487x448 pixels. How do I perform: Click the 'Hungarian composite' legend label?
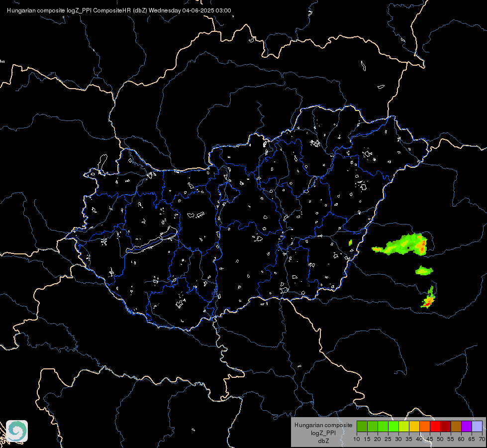(x=323, y=425)
